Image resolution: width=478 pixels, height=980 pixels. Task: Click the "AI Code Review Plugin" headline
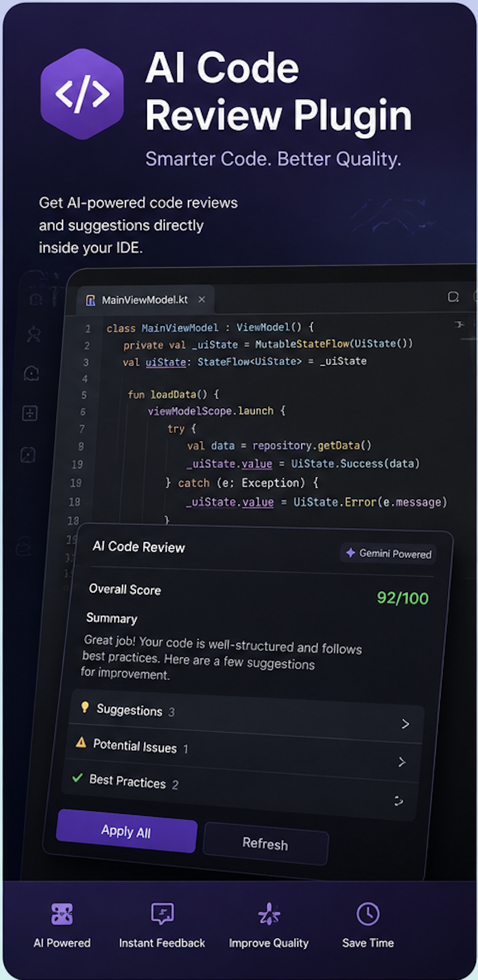pos(278,91)
